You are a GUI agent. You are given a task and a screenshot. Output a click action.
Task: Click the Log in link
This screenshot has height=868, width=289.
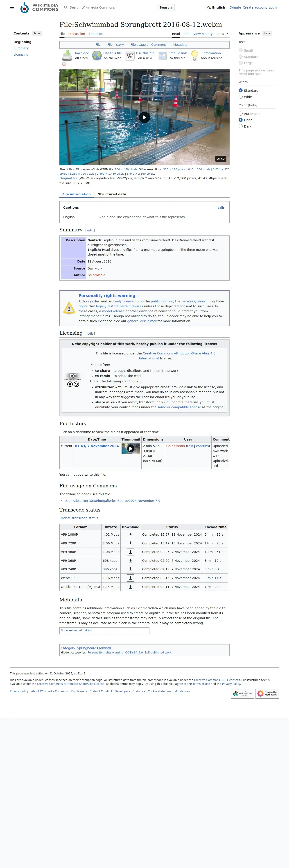click(x=273, y=7)
